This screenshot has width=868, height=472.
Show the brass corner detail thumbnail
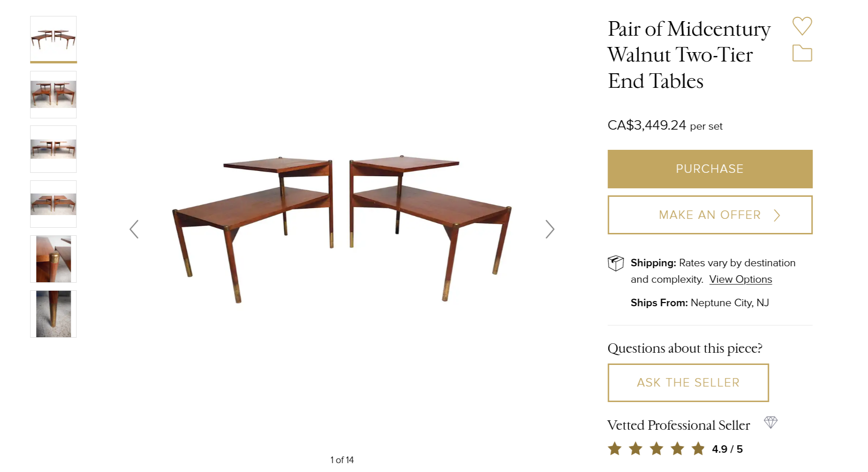53,259
